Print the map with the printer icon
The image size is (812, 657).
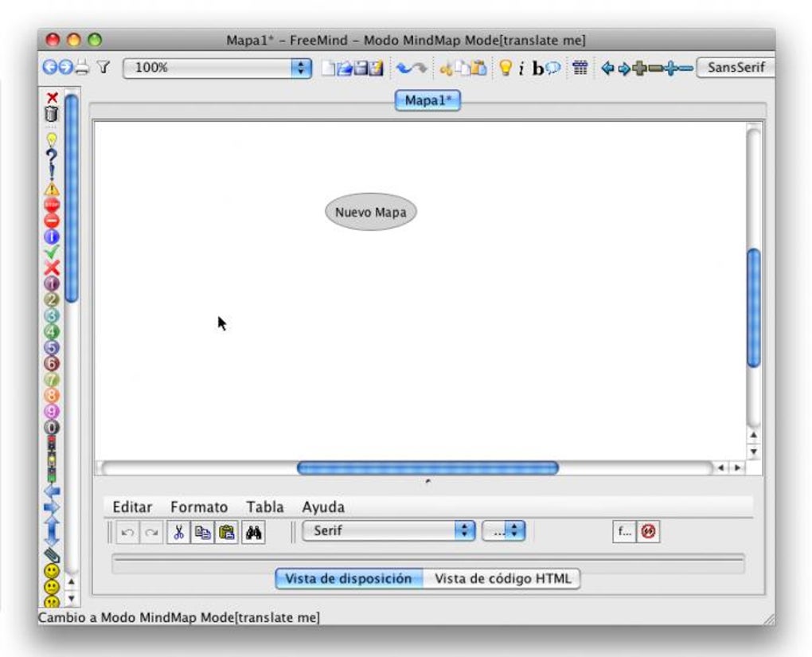tap(82, 68)
